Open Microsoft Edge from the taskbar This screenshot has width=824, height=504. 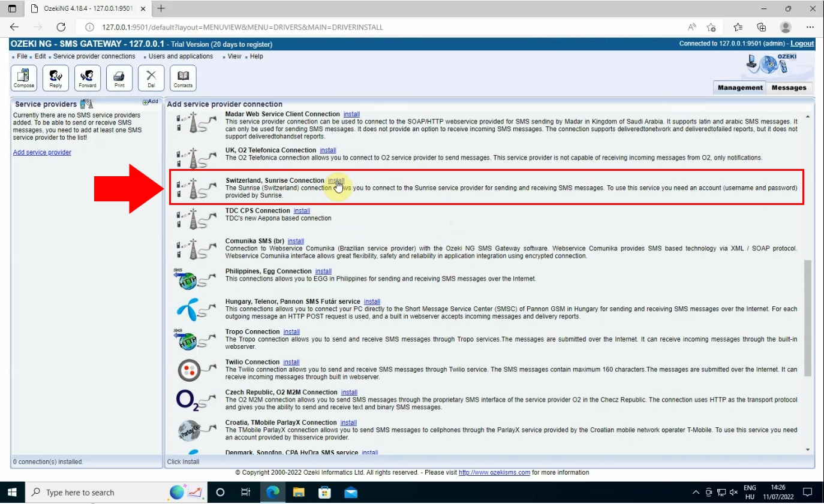point(273,492)
